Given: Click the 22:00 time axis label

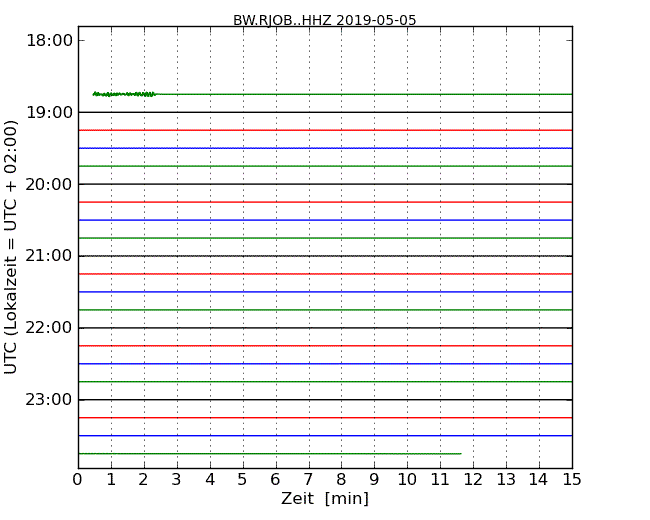Looking at the screenshot, I should click(49, 328).
